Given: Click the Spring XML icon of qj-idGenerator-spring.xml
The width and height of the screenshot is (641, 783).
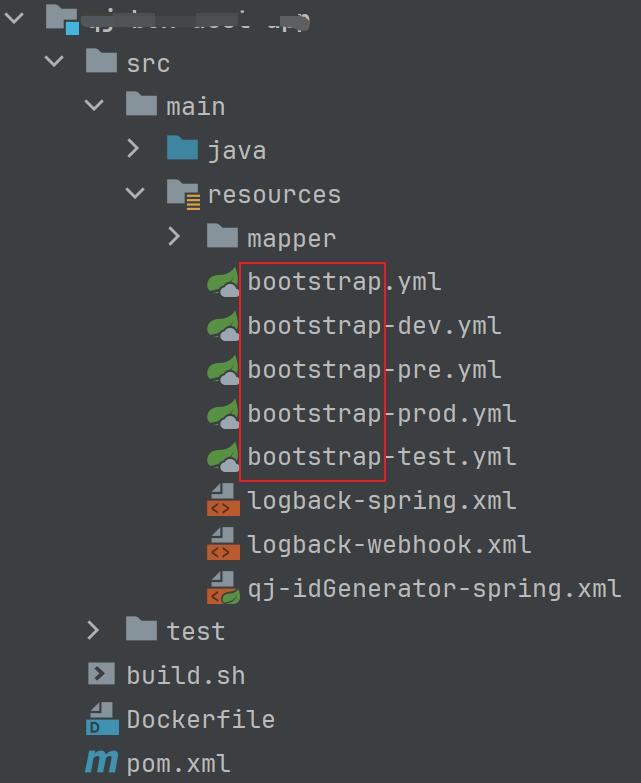Looking at the screenshot, I should [x=222, y=588].
